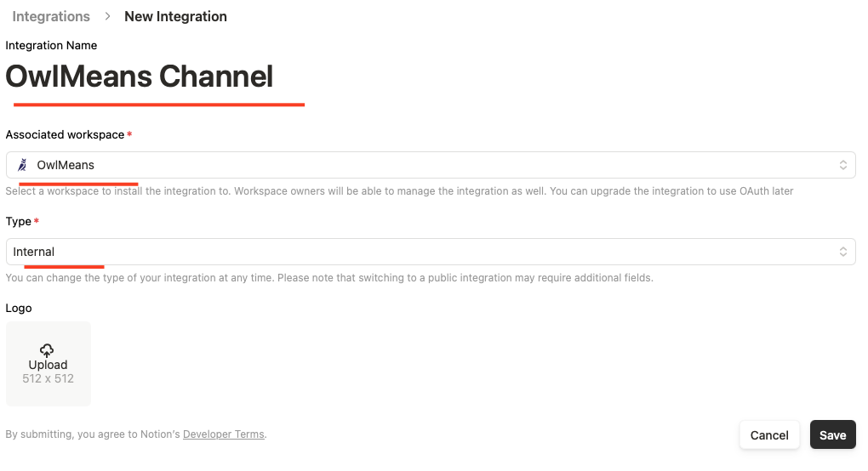868x471 pixels.
Task: Toggle the Type field up-down chevron arrows
Action: tap(842, 252)
